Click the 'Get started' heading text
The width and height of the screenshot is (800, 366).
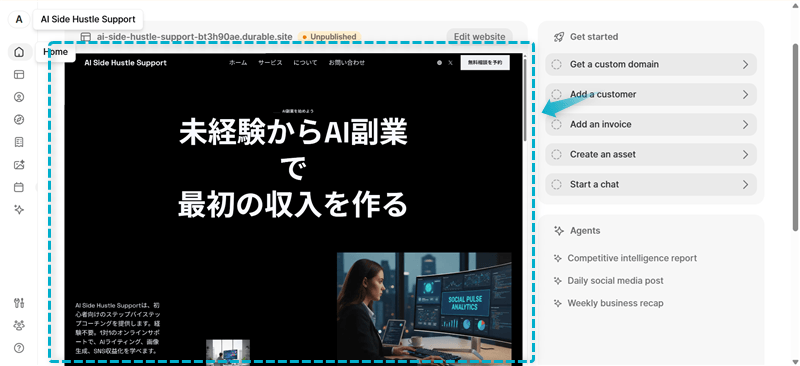pyautogui.click(x=594, y=37)
